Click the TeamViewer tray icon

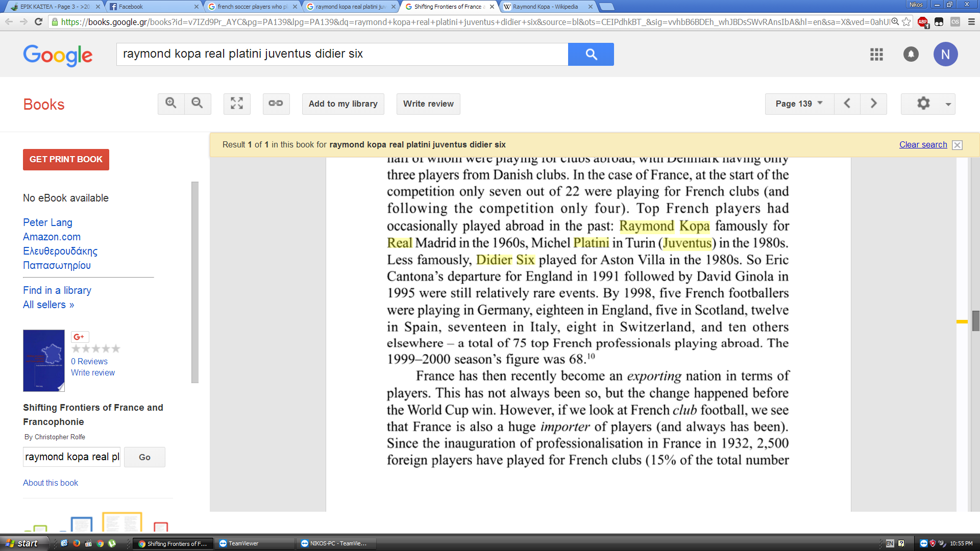(924, 543)
